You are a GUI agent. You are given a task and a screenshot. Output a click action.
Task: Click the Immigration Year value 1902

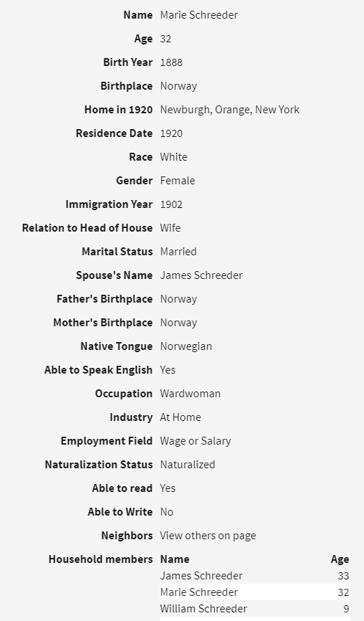pyautogui.click(x=171, y=204)
